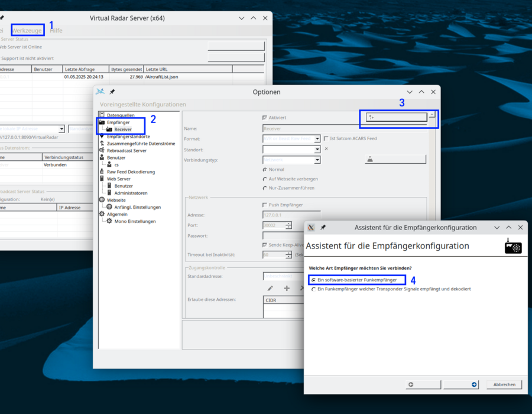The height and width of the screenshot is (414, 532).
Task: Open Raw Feed Dekodierung settings
Action: pos(131,172)
